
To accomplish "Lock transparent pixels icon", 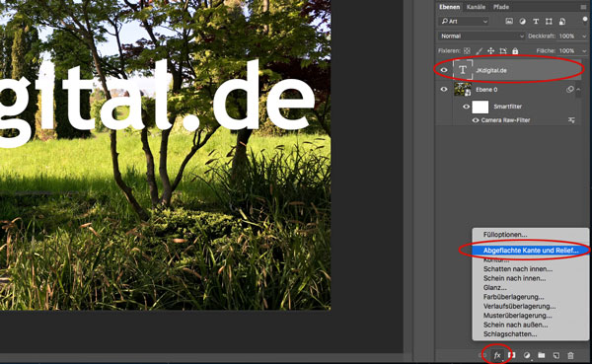I will click(467, 50).
